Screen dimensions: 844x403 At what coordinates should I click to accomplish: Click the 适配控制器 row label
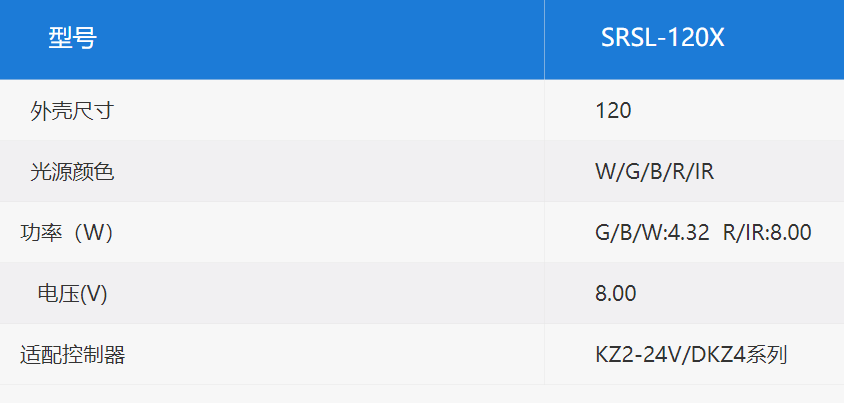72,355
